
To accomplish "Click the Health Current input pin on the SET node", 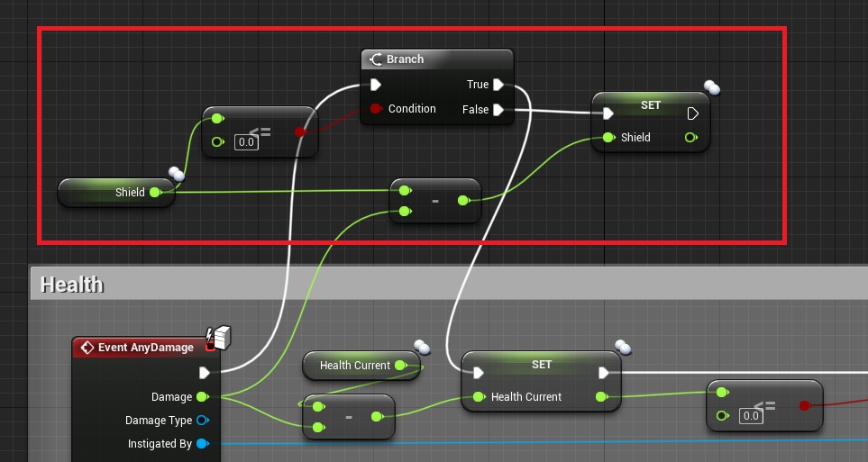I will point(479,397).
